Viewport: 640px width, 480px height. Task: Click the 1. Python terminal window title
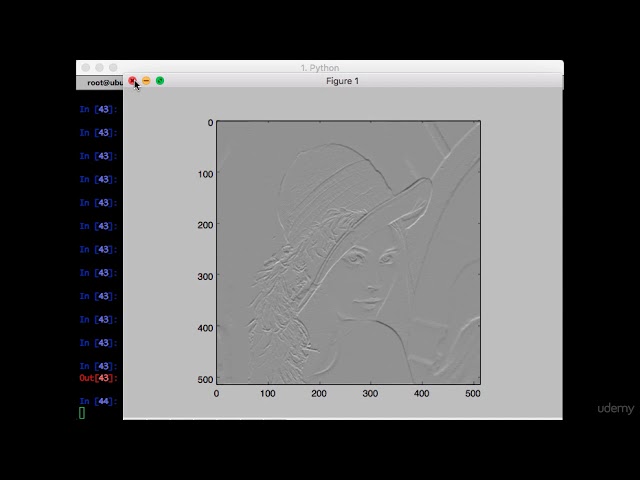320,68
